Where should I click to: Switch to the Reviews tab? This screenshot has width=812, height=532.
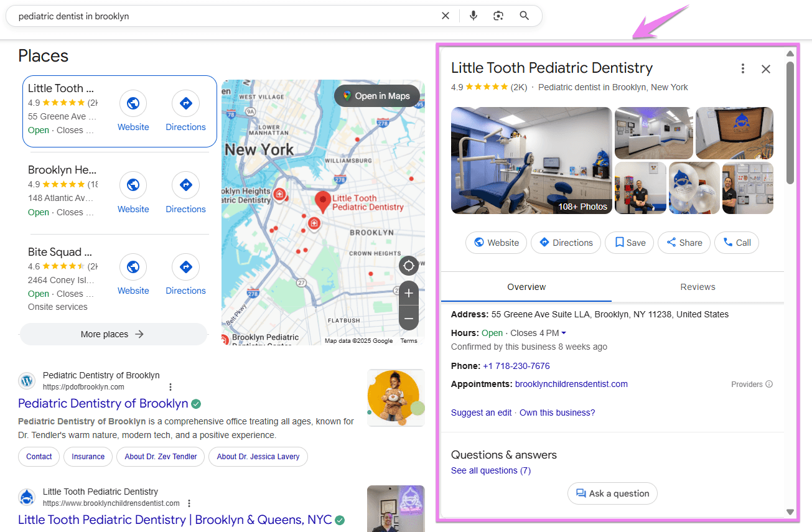pyautogui.click(x=698, y=287)
